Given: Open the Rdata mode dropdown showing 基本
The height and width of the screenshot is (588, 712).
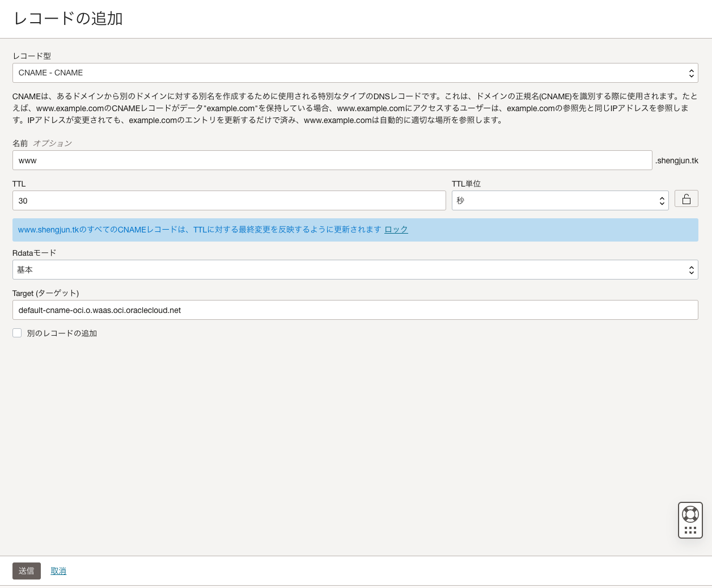Looking at the screenshot, I should [355, 269].
